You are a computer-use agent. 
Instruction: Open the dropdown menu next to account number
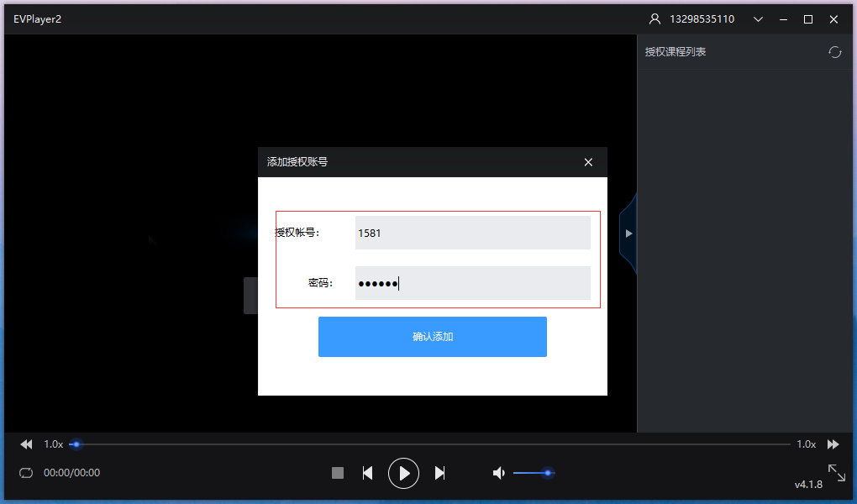[758, 19]
